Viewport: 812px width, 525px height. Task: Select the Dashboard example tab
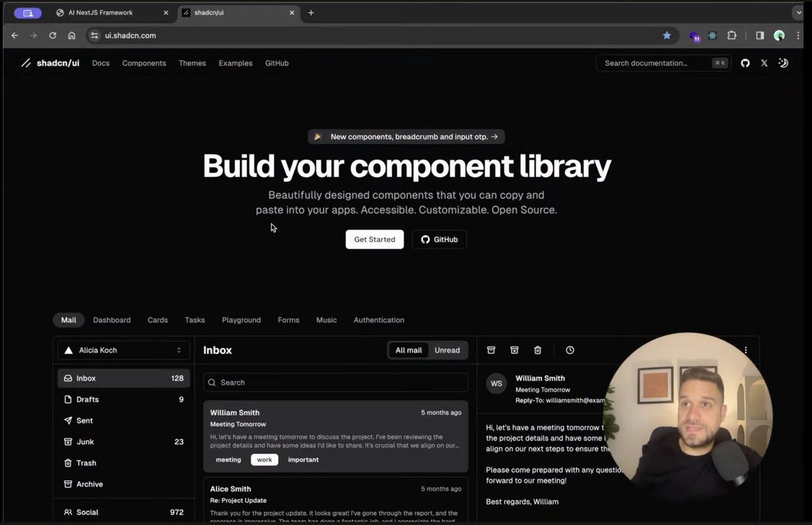click(x=112, y=320)
